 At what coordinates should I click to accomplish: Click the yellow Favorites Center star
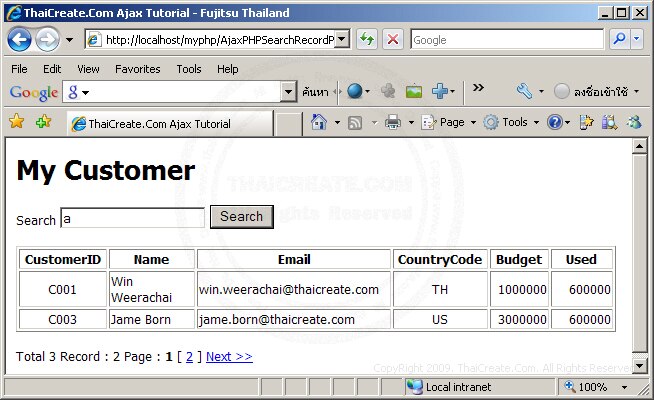tap(17, 122)
